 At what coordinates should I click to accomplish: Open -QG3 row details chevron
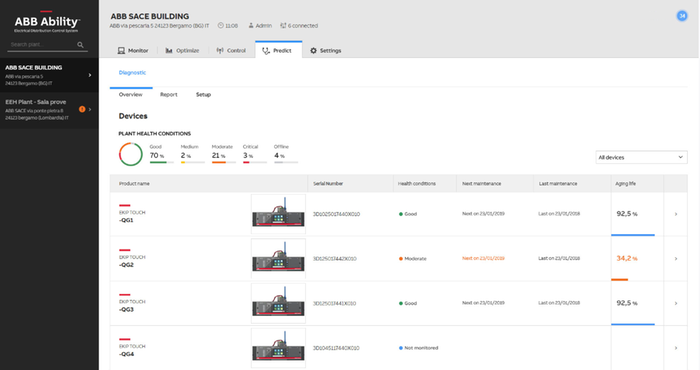(676, 303)
